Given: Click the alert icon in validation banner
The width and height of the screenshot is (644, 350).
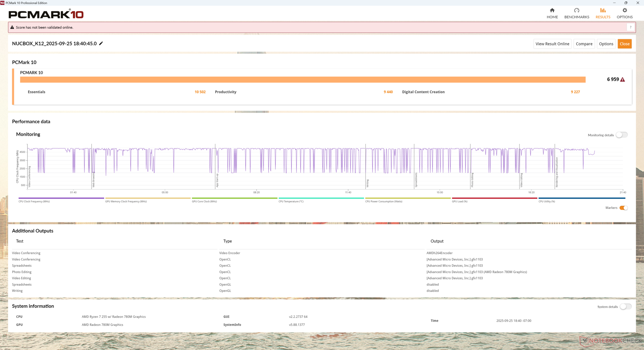Looking at the screenshot, I should (x=12, y=27).
